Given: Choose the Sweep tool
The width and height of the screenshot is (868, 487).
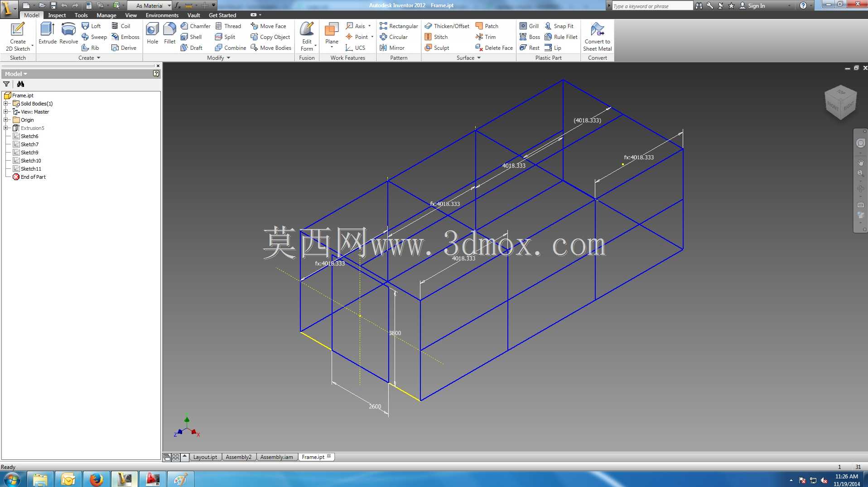Looking at the screenshot, I should click(94, 37).
